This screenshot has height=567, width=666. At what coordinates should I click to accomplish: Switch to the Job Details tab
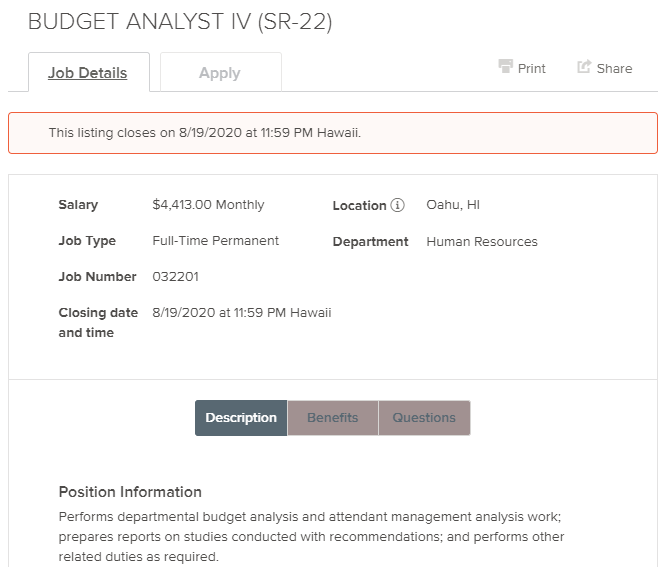[x=89, y=72]
